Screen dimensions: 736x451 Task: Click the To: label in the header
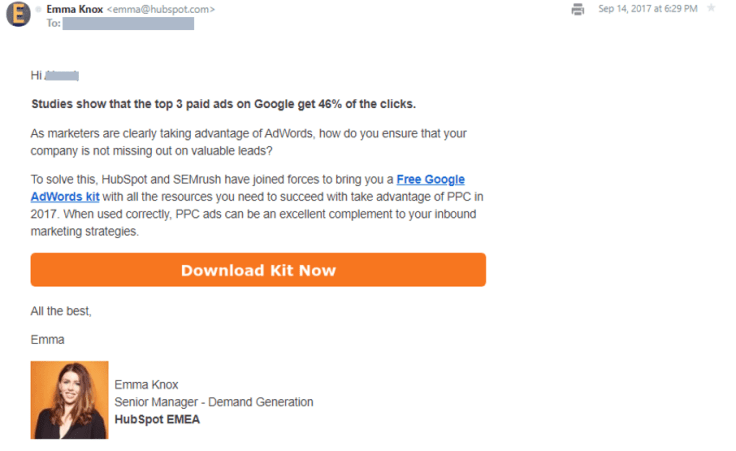pyautogui.click(x=54, y=23)
